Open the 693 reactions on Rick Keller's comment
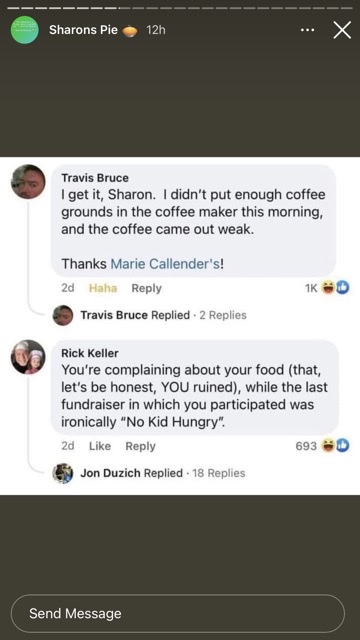 tap(322, 446)
